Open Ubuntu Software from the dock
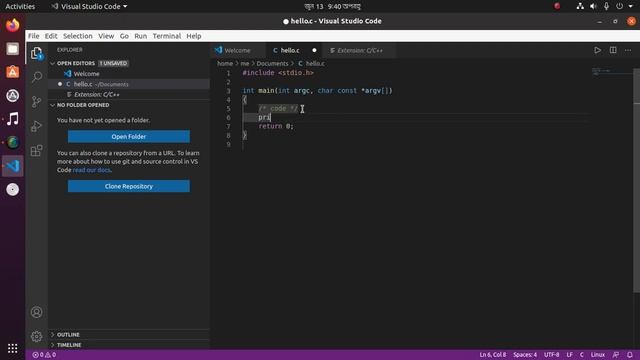The width and height of the screenshot is (640, 360). click(13, 72)
